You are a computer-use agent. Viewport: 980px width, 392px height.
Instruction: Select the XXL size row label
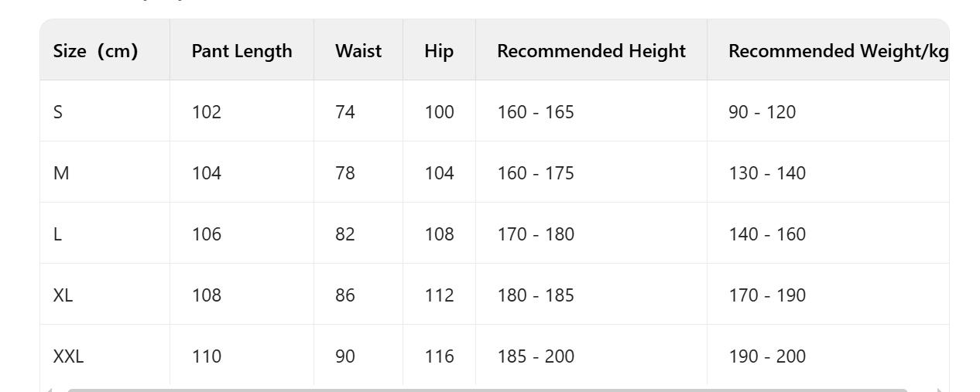point(68,356)
